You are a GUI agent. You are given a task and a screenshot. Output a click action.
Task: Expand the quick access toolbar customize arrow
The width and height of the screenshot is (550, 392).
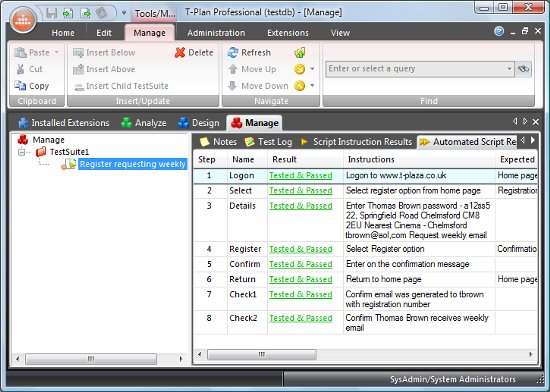pyautogui.click(x=124, y=13)
